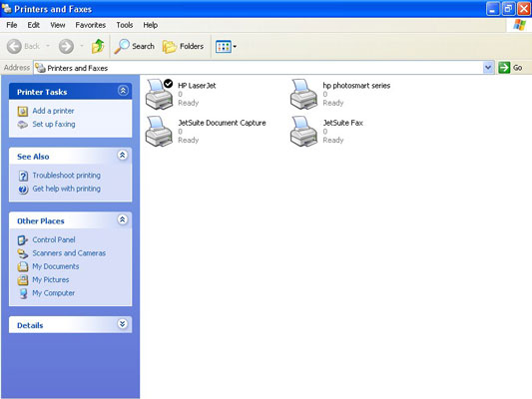This screenshot has height=399, width=532.
Task: Collapse the See Also panel
Action: coord(123,156)
